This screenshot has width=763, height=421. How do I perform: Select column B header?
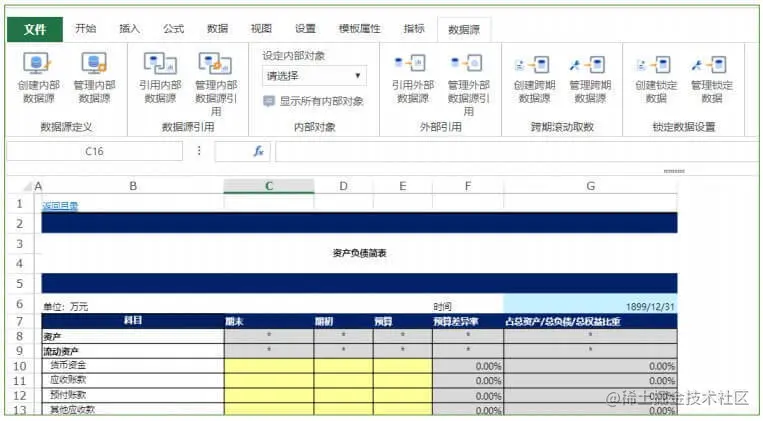click(x=133, y=186)
